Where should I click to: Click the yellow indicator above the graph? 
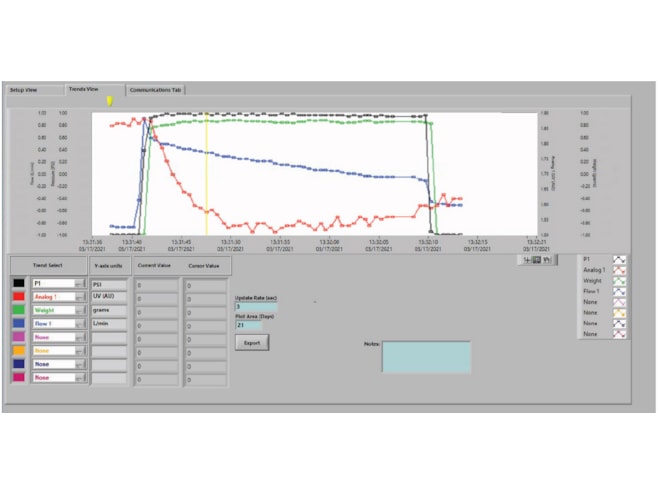click(109, 100)
